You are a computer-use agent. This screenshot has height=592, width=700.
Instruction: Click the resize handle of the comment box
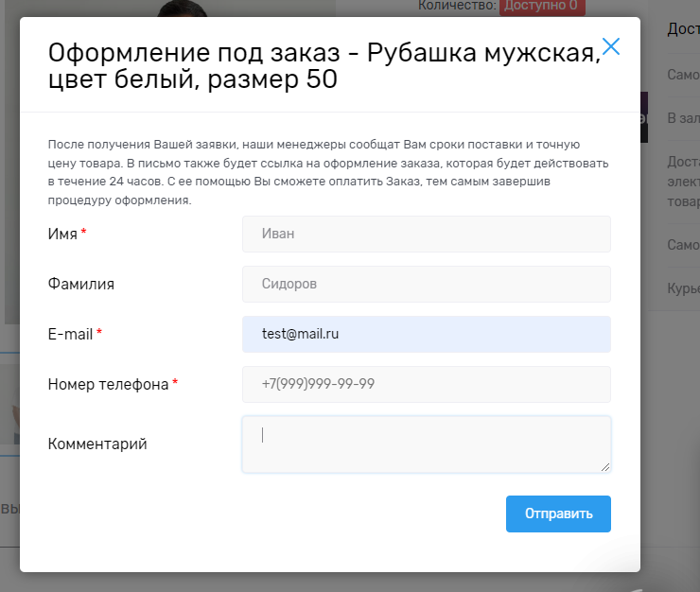click(x=605, y=466)
